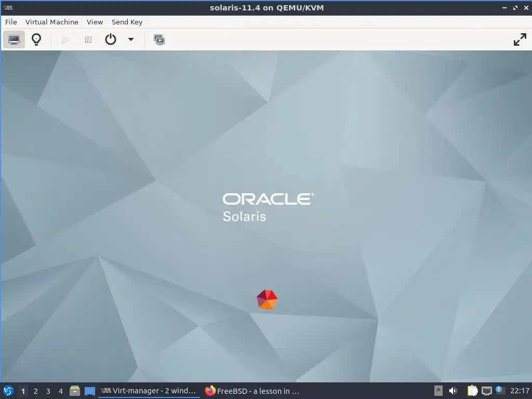The image size is (532, 399).
Task: Shut down the virtual machine power button
Action: point(111,39)
